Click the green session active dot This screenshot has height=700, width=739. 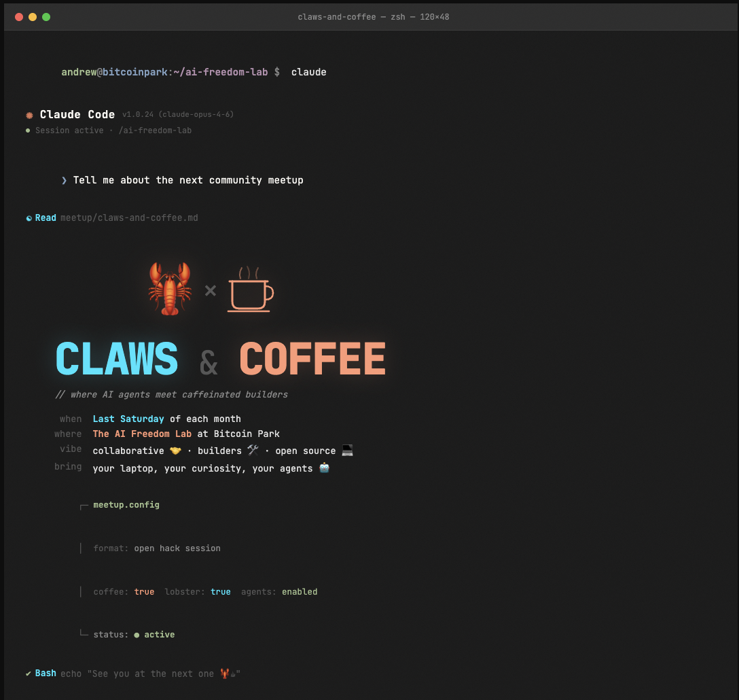coord(28,130)
